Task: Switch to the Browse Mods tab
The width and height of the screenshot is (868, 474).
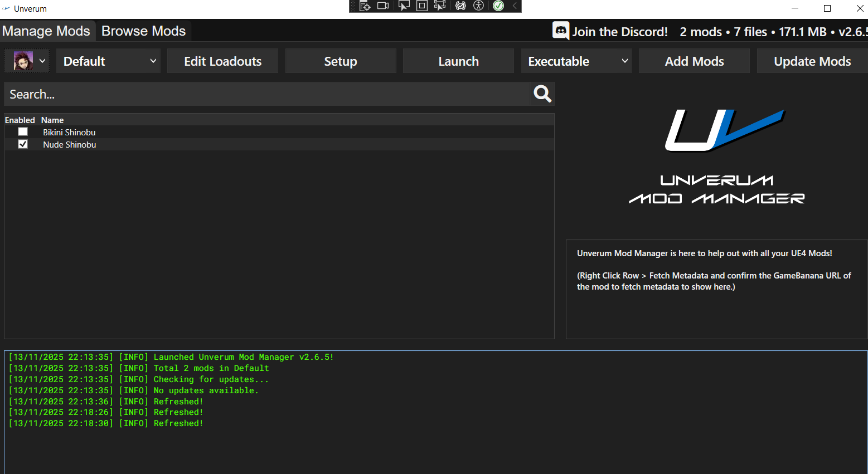Action: (x=144, y=31)
